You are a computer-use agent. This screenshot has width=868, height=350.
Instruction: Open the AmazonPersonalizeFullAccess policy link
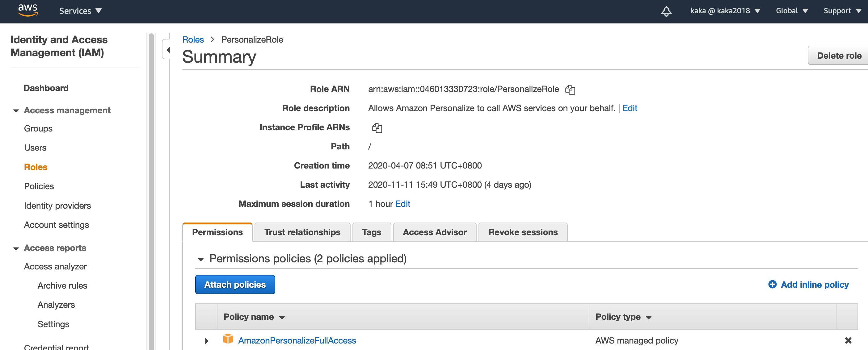[x=297, y=340]
